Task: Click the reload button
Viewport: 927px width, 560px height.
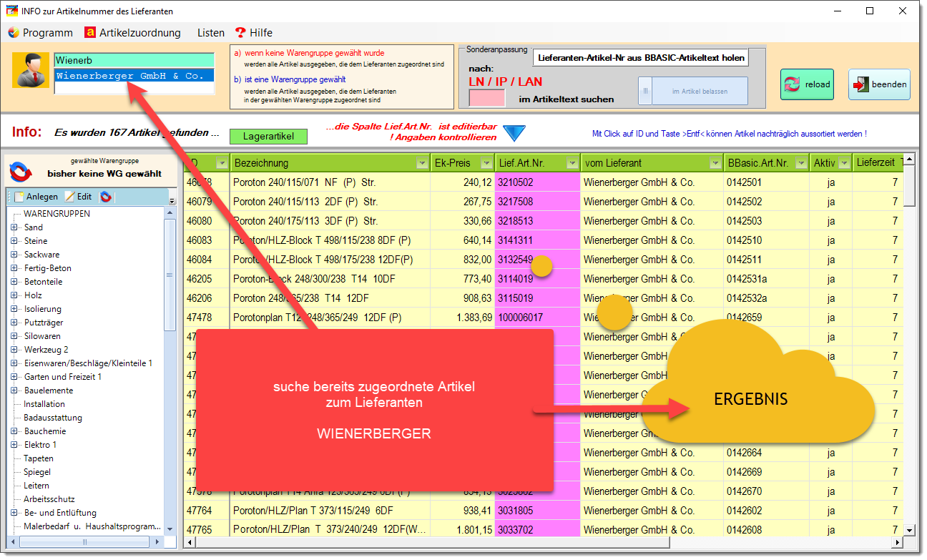Action: pos(808,84)
